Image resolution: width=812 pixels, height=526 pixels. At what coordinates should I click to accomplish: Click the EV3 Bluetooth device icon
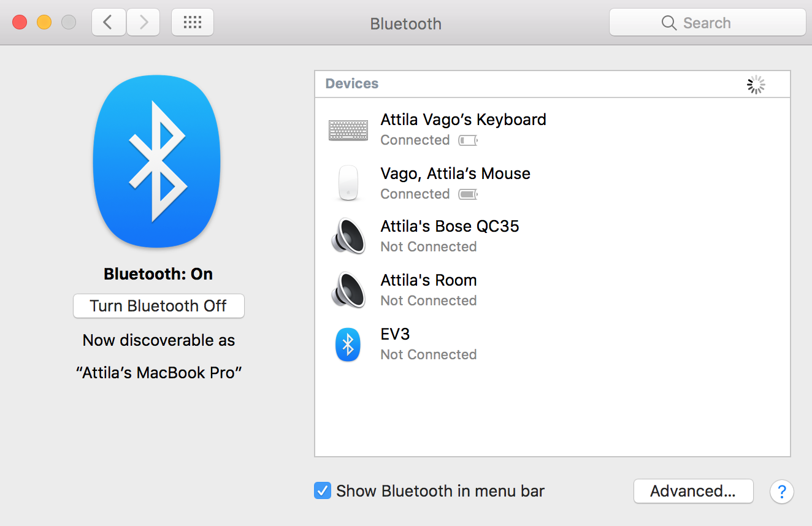(348, 344)
